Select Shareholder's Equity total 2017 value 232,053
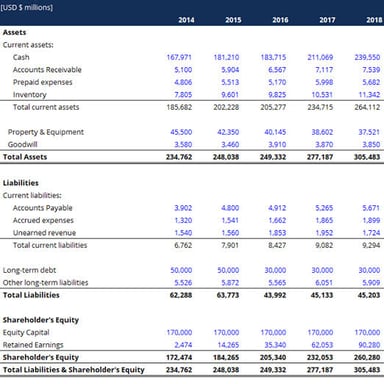 pyautogui.click(x=320, y=357)
